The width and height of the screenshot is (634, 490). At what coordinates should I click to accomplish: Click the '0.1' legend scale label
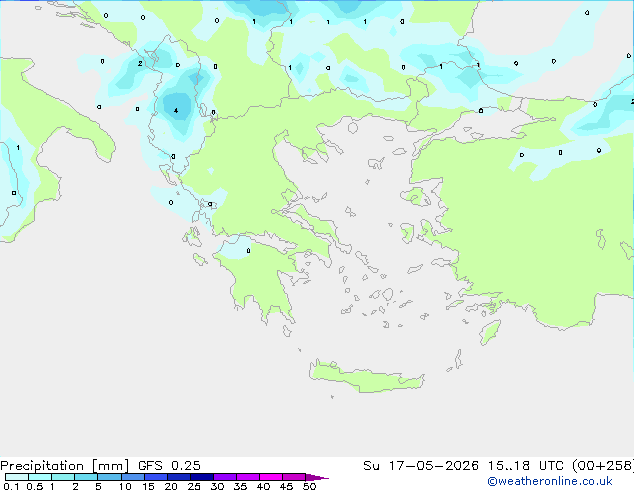(x=11, y=486)
